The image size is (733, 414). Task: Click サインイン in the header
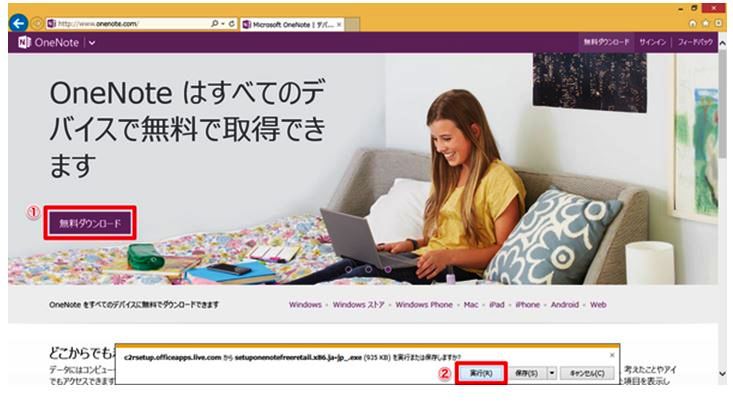(x=653, y=42)
